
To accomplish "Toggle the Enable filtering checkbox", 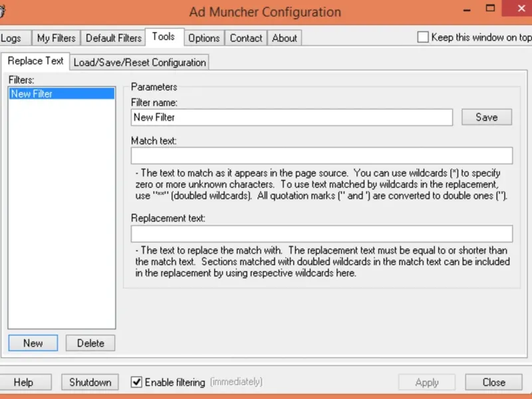I will pyautogui.click(x=136, y=382).
